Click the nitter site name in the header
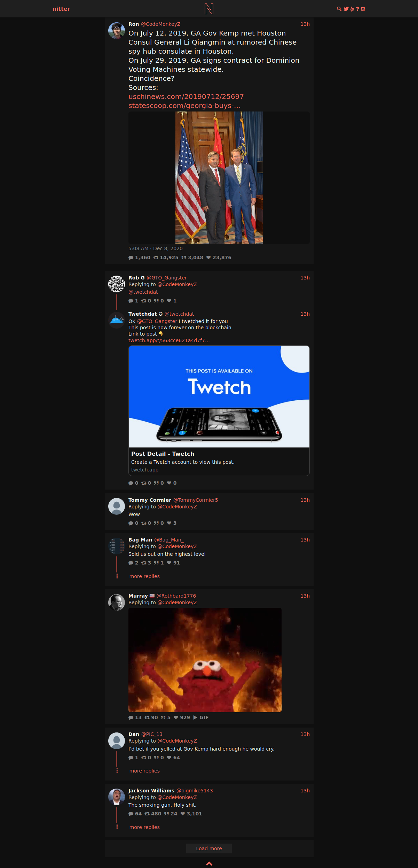Viewport: 418px width, 868px height. tap(61, 9)
